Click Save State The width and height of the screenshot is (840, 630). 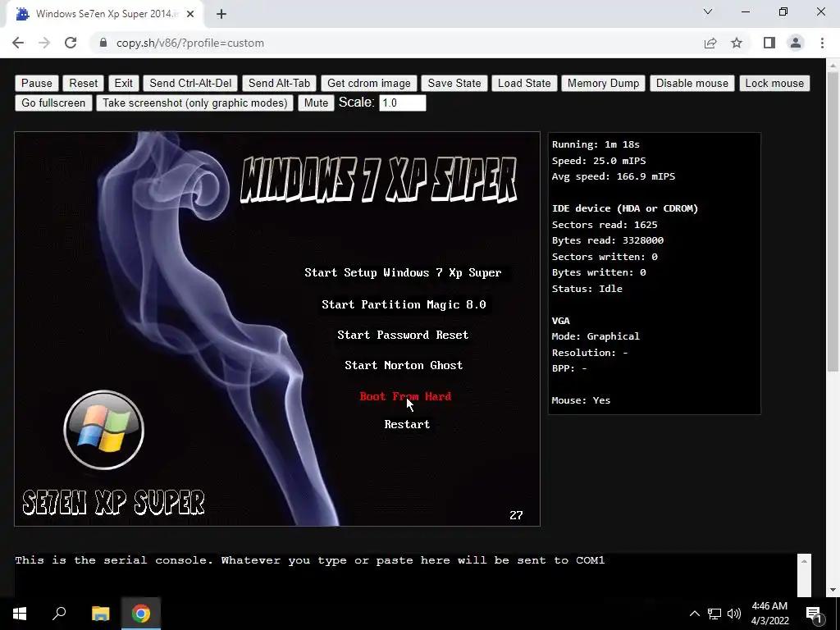tap(454, 83)
